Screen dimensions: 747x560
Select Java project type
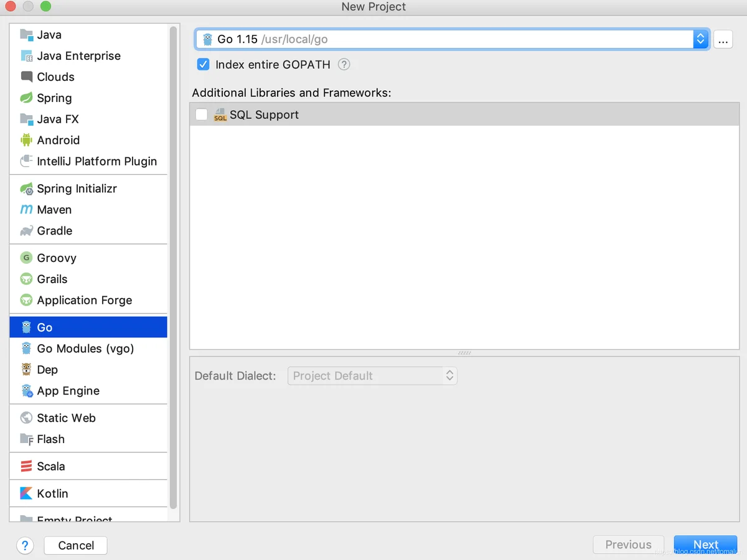coord(88,35)
